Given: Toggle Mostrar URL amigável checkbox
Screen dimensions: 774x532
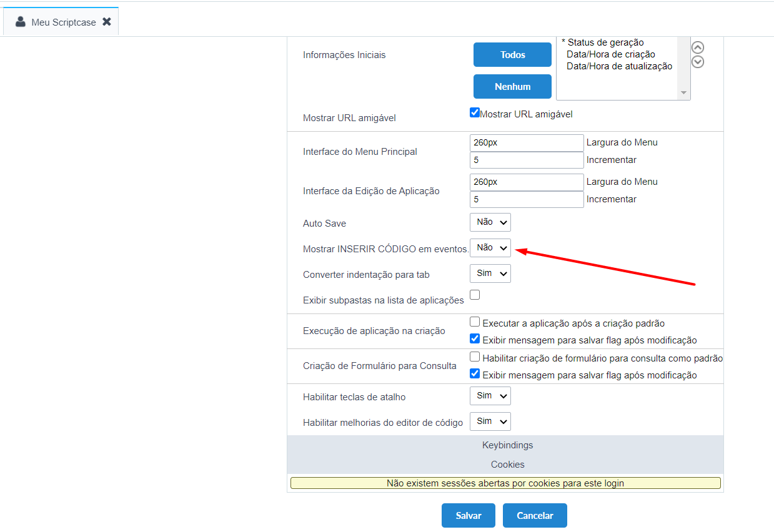Looking at the screenshot, I should coord(475,114).
